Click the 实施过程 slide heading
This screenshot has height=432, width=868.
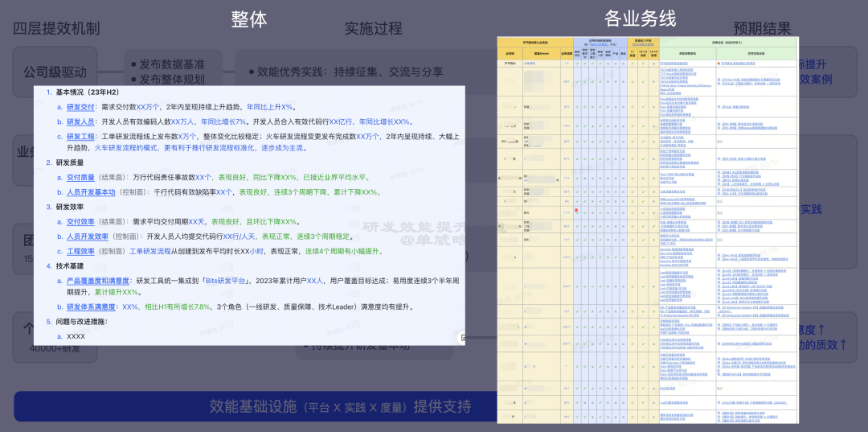(373, 29)
